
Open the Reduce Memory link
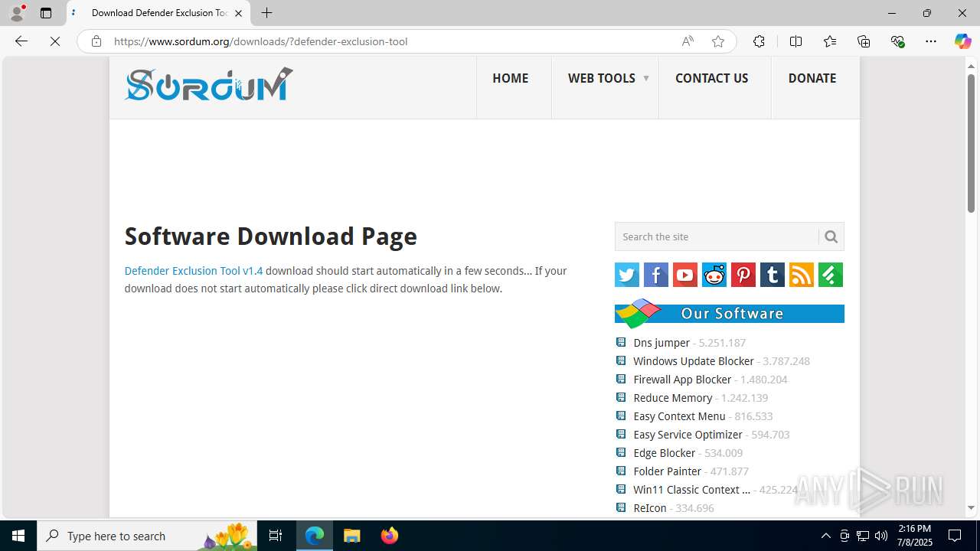(673, 398)
